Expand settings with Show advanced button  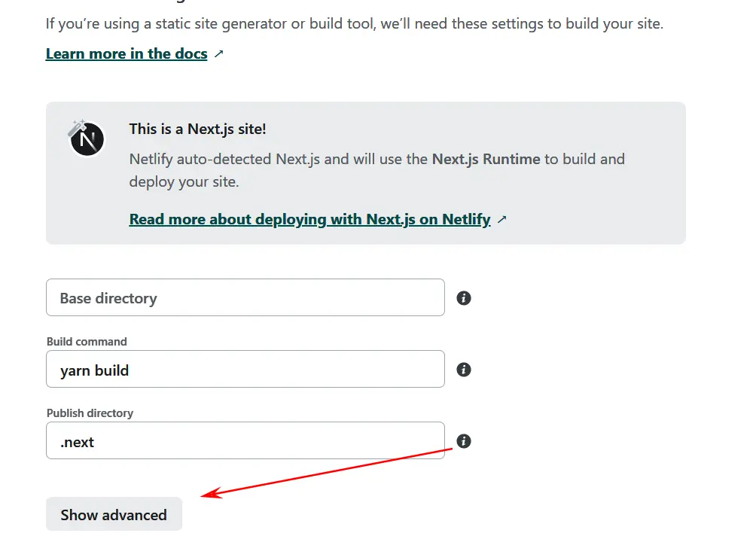point(114,514)
